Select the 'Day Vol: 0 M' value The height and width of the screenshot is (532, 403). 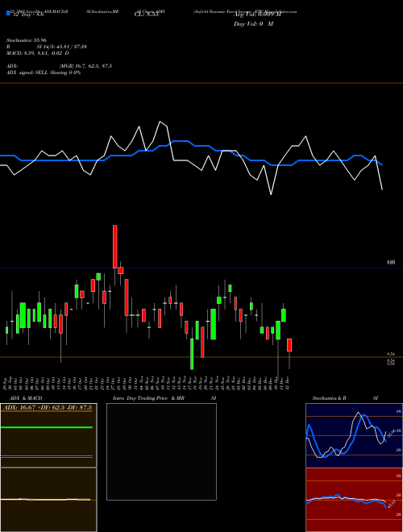[x=253, y=23]
